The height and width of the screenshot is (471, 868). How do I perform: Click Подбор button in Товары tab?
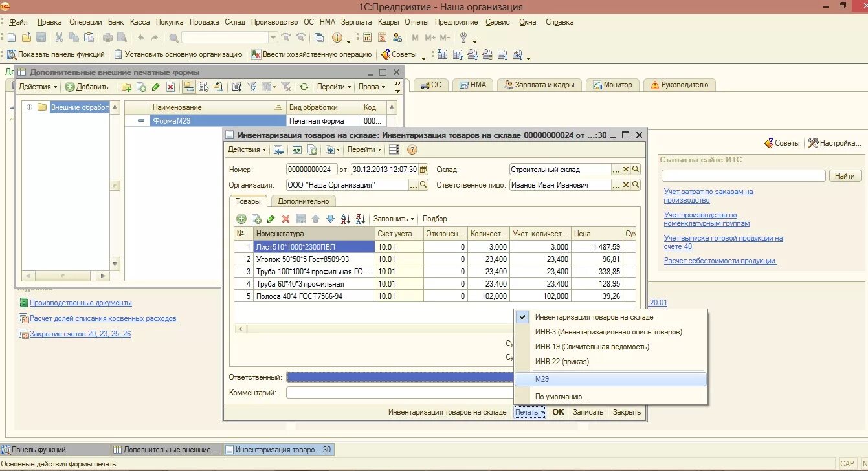tap(435, 219)
